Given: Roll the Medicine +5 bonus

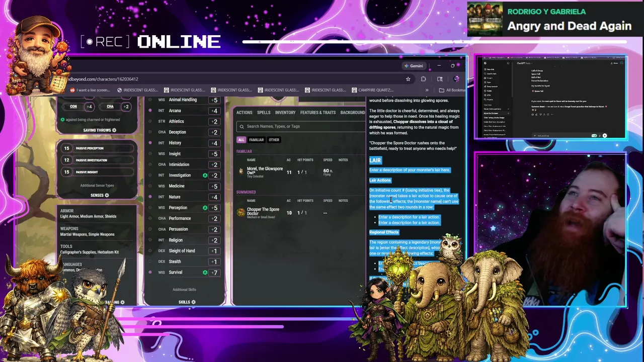Looking at the screenshot, I should point(215,186).
